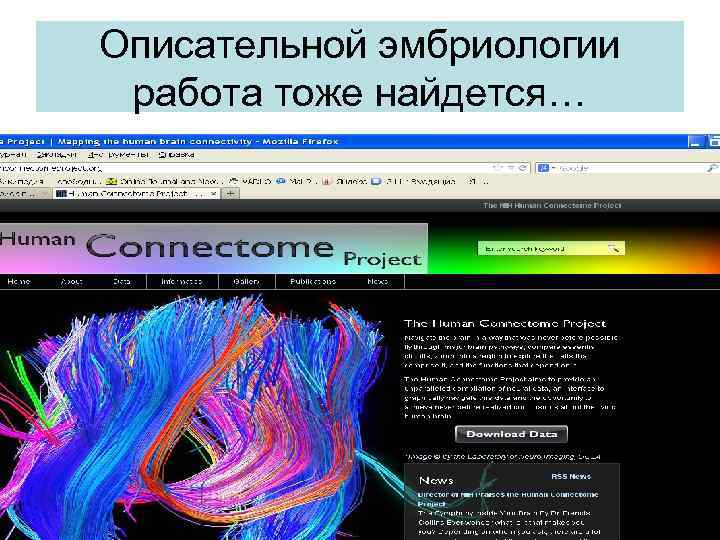Open the RSS News link
Screen dimensions: 720x540
click(x=571, y=477)
